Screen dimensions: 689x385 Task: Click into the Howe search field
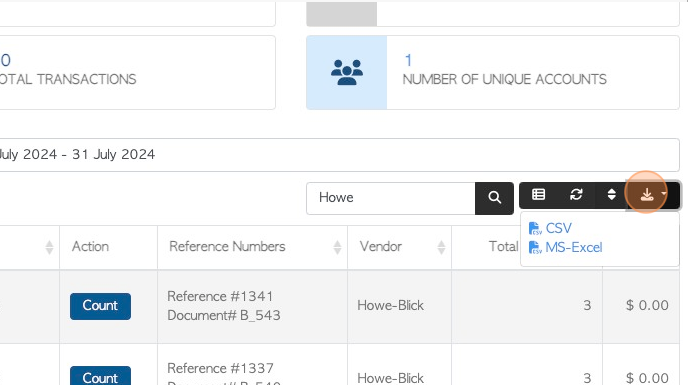click(391, 198)
